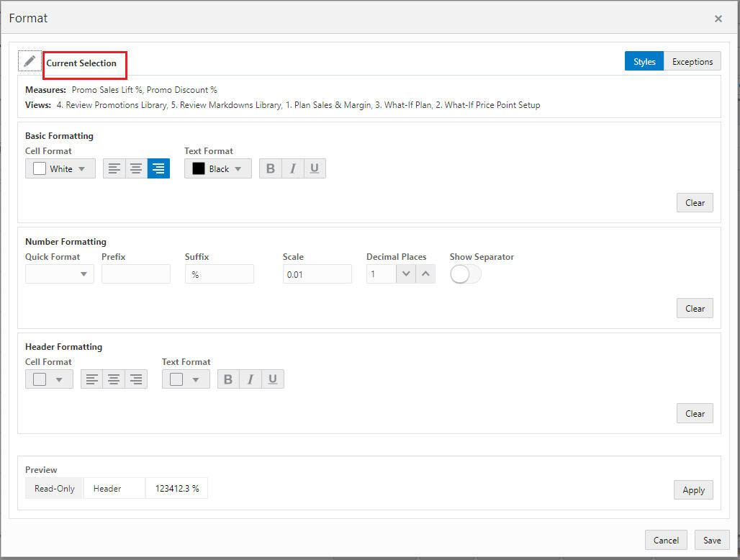Select right alignment in Basic Formatting
This screenshot has height=560, width=740.
(x=158, y=168)
